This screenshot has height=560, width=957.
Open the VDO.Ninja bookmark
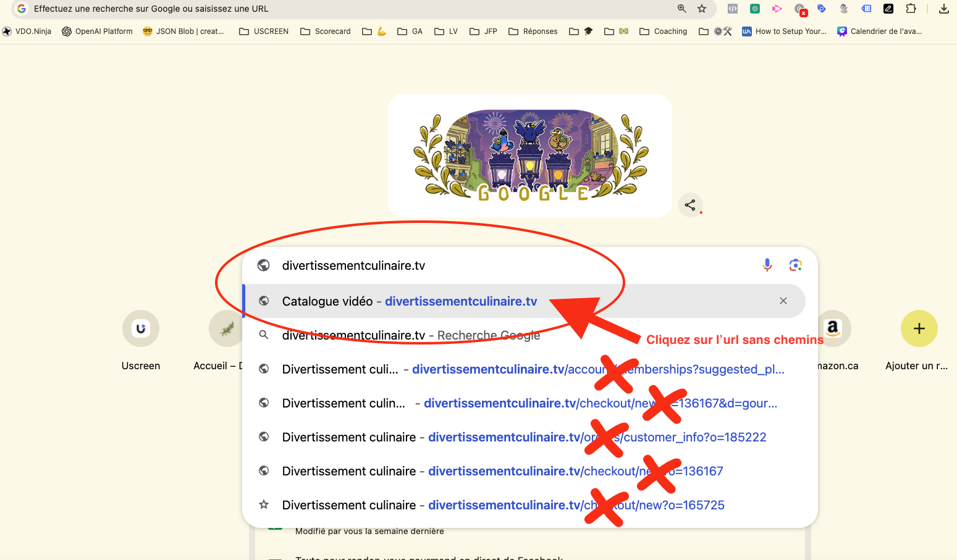(27, 31)
